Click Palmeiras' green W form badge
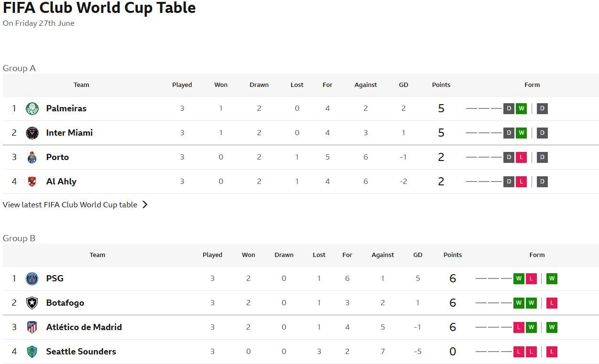The image size is (599, 364). pos(521,108)
